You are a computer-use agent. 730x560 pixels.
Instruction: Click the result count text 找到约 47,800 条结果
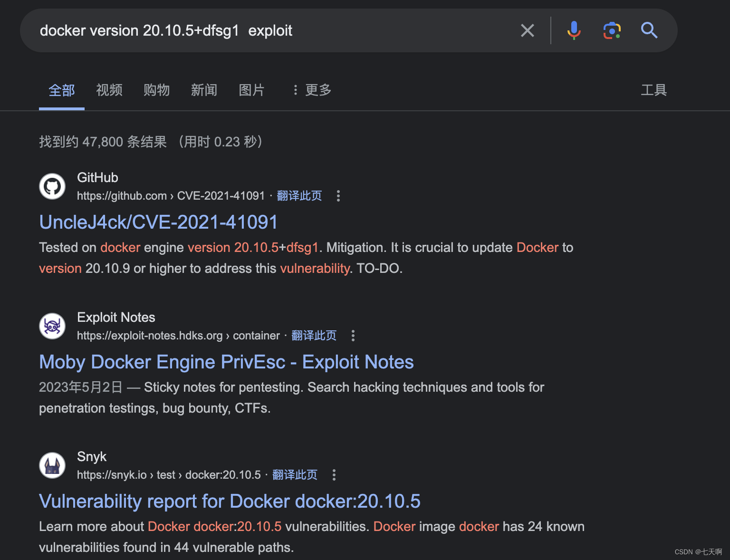[x=103, y=142]
